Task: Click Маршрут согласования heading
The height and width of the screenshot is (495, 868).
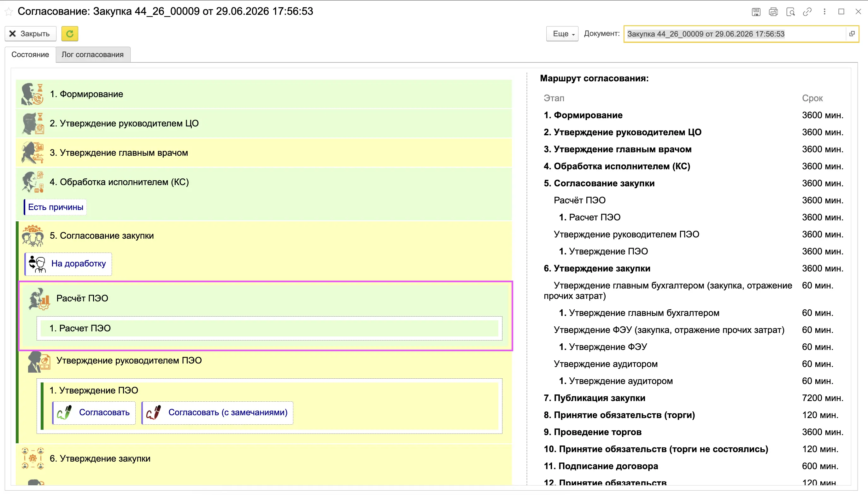Action: [x=594, y=79]
